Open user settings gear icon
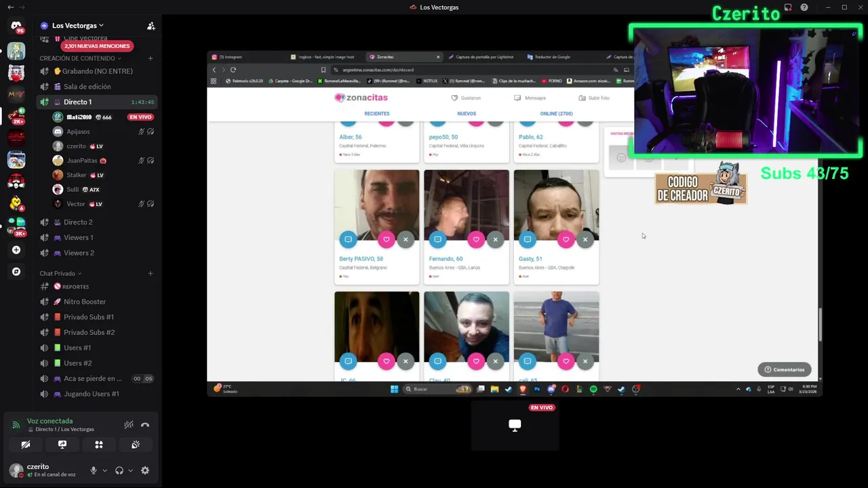This screenshot has width=868, height=488. [x=144, y=470]
